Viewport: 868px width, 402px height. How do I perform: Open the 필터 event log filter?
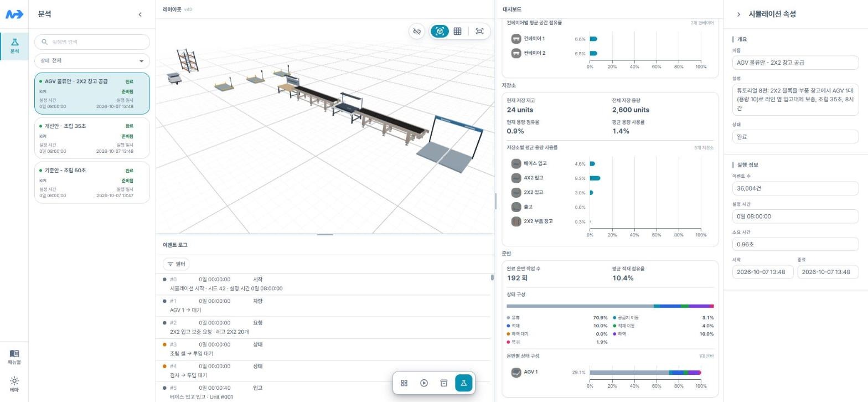point(176,264)
